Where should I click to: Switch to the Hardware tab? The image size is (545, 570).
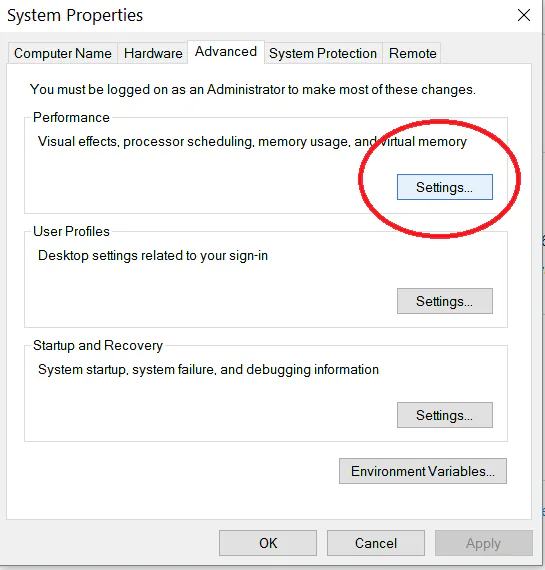coord(153,53)
